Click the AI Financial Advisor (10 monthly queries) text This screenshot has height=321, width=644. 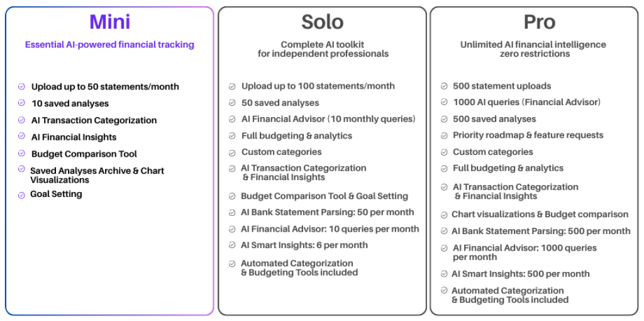(x=328, y=119)
